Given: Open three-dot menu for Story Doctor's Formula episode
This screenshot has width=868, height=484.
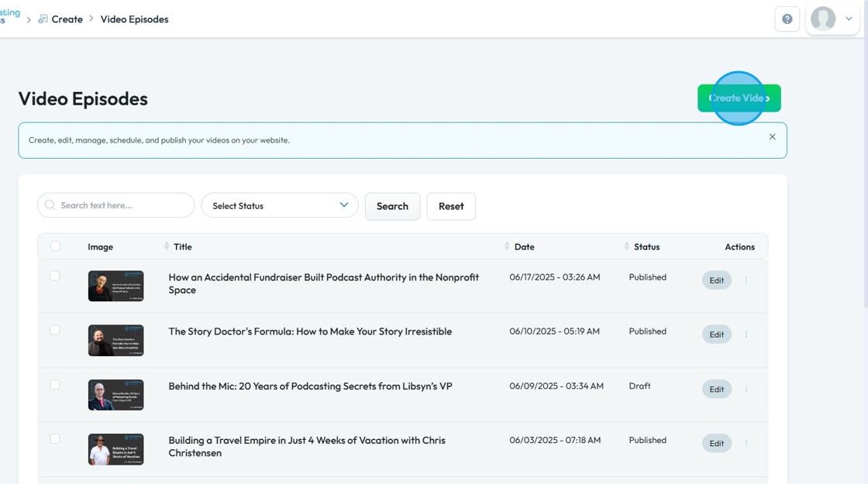Looking at the screenshot, I should click(x=746, y=335).
